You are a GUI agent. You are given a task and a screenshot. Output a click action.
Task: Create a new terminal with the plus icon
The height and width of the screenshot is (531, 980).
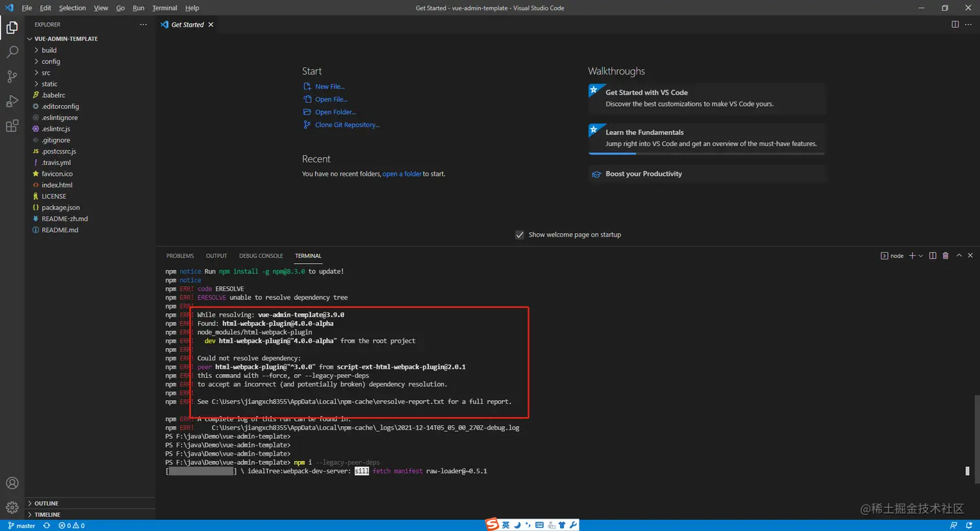(x=912, y=255)
